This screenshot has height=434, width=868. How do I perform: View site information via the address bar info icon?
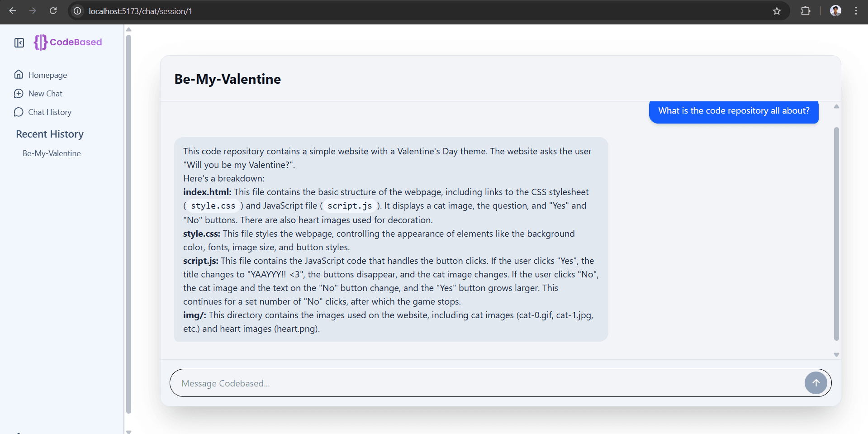point(77,11)
